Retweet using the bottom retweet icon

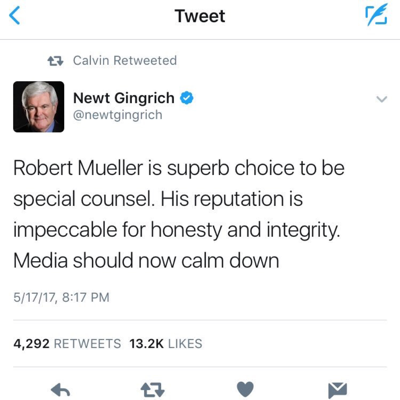pos(153,389)
